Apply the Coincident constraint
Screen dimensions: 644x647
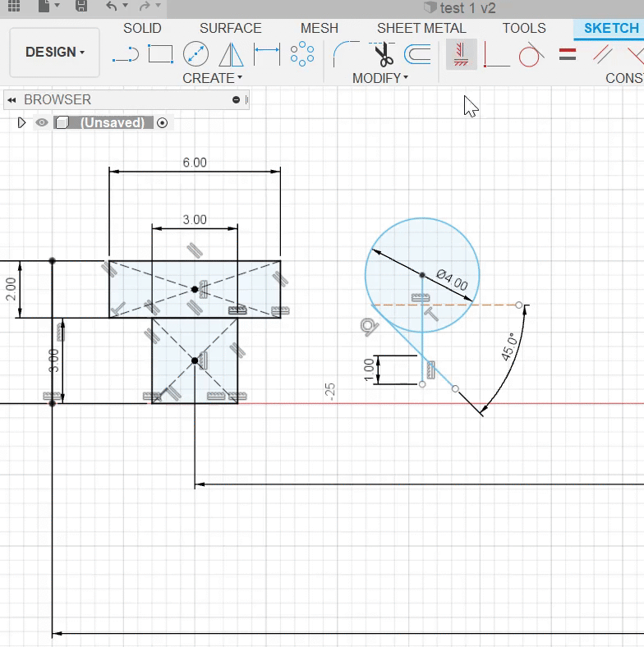click(497, 54)
